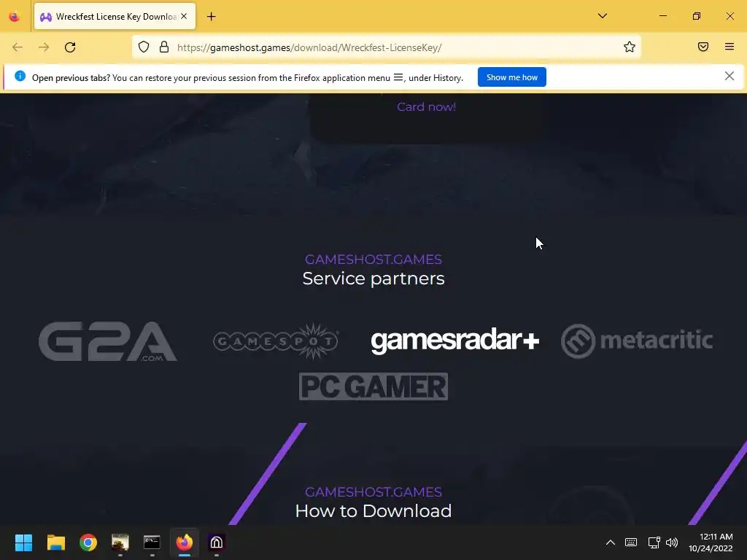The height and width of the screenshot is (560, 747).
Task: Go back to previous page
Action: click(x=18, y=47)
